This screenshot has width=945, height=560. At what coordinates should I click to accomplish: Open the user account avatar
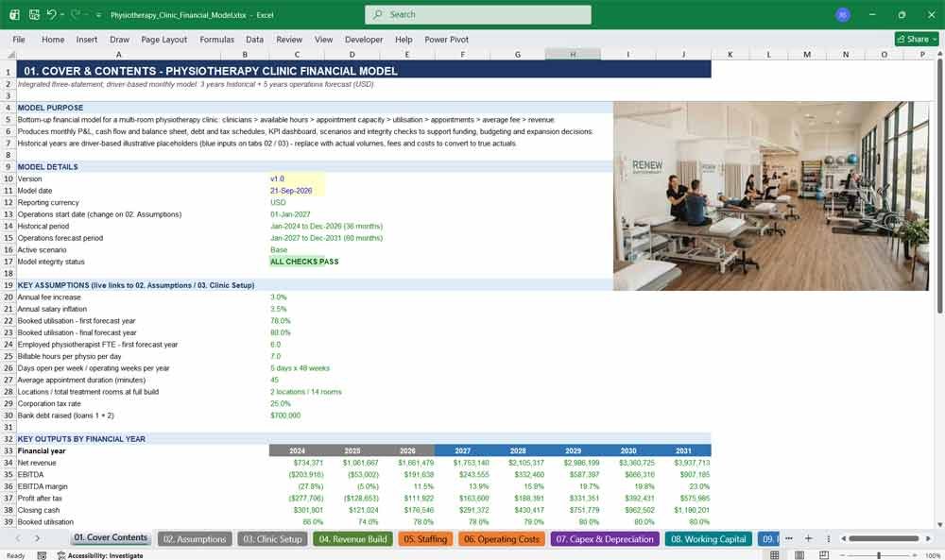[x=843, y=14]
